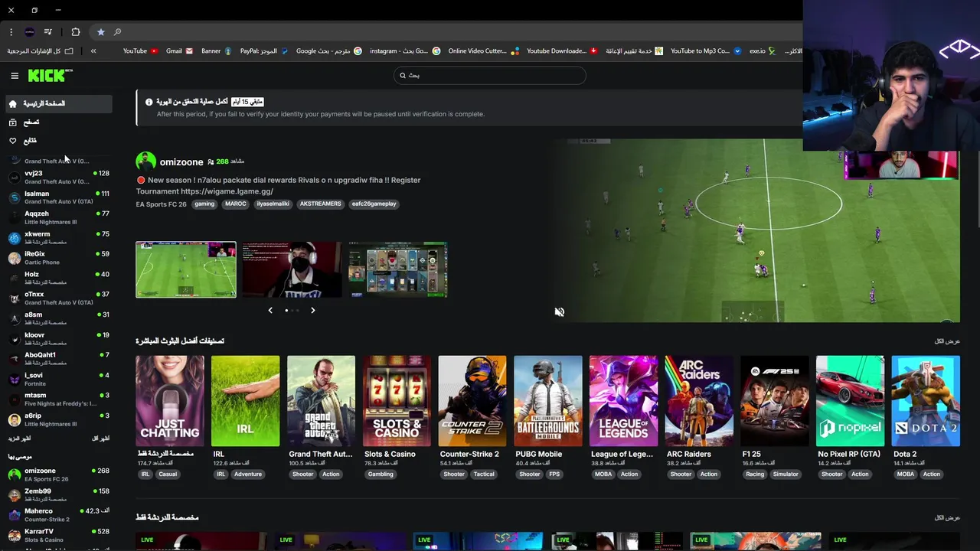Click the omizoone channel name in featured stream
The height and width of the screenshot is (551, 980).
tap(181, 162)
